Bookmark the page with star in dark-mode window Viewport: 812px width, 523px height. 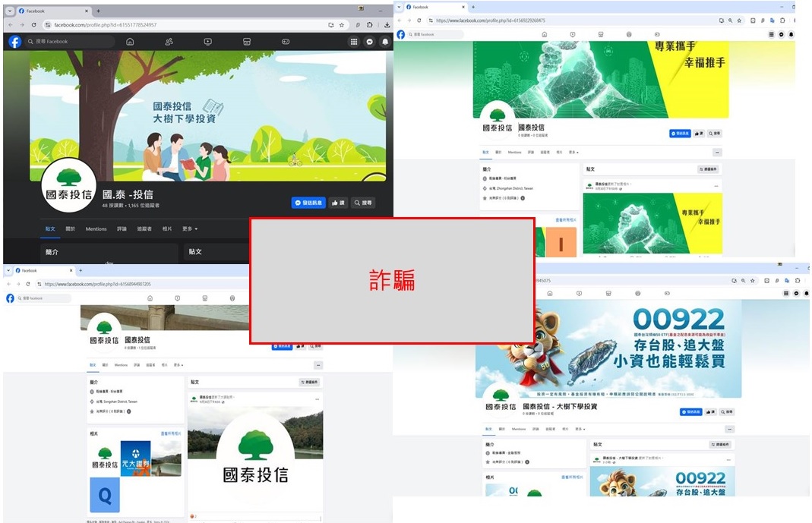341,24
